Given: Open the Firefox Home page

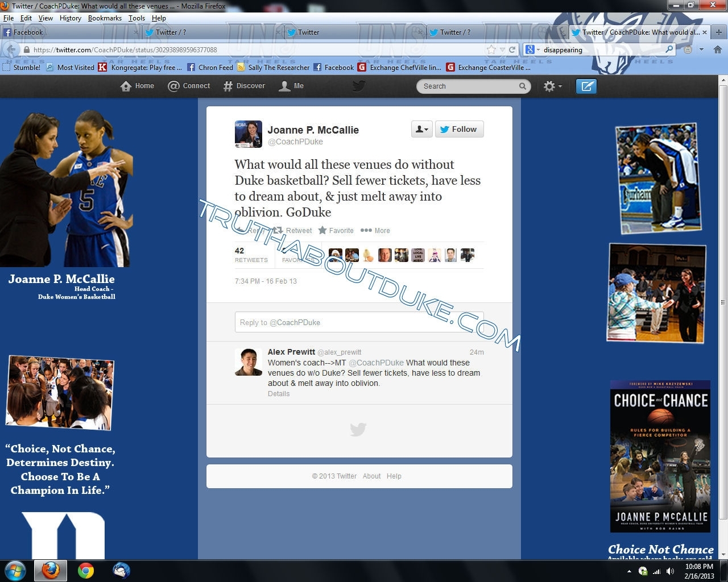Looking at the screenshot, I should (718, 49).
